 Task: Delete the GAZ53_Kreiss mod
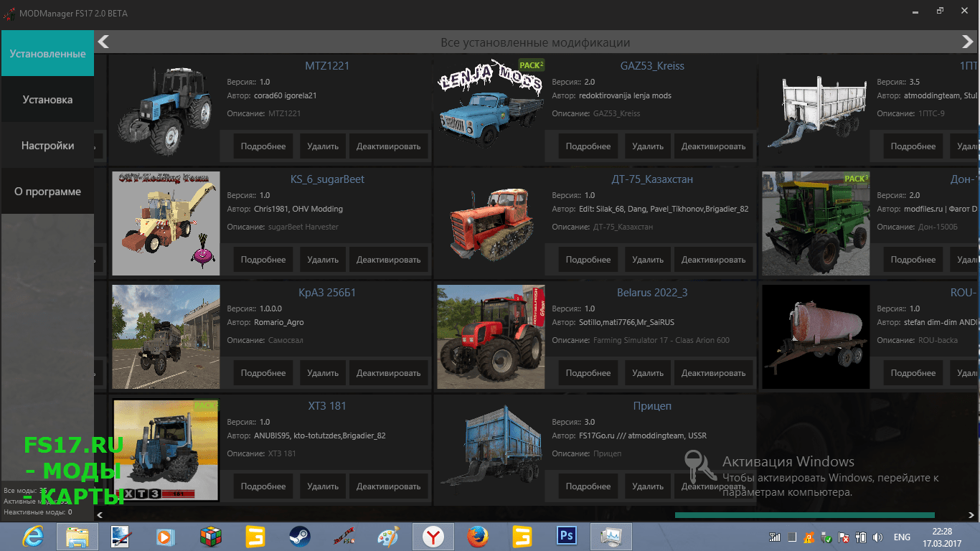(648, 146)
